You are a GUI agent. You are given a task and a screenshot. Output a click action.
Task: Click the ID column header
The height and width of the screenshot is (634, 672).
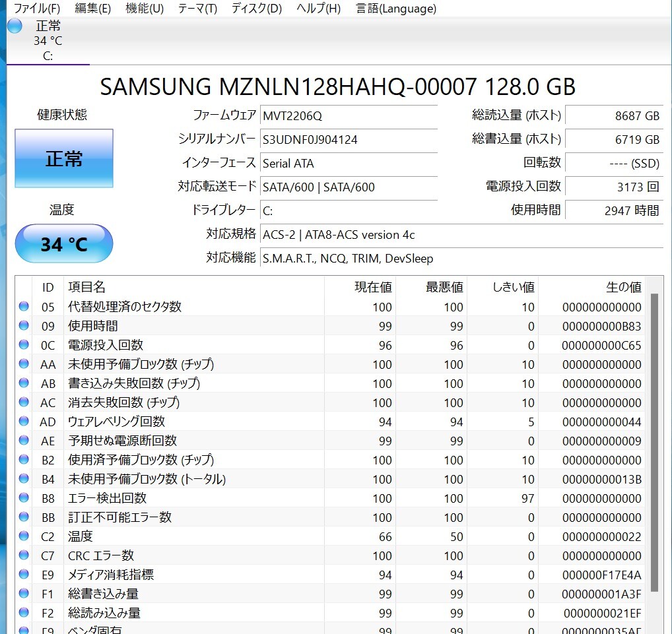point(48,287)
